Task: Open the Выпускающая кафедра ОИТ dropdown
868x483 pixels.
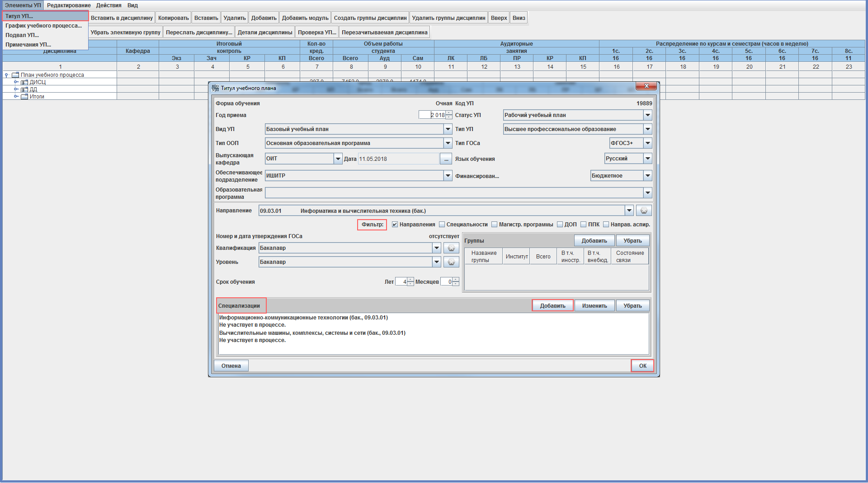Action: pyautogui.click(x=338, y=159)
